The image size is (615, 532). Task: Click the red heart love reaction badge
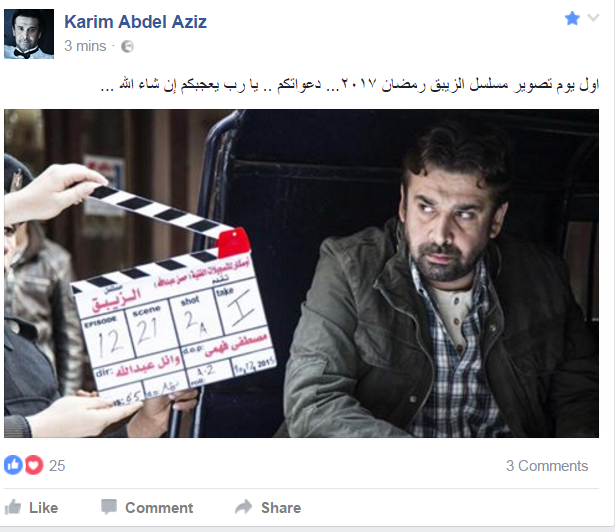click(x=34, y=465)
